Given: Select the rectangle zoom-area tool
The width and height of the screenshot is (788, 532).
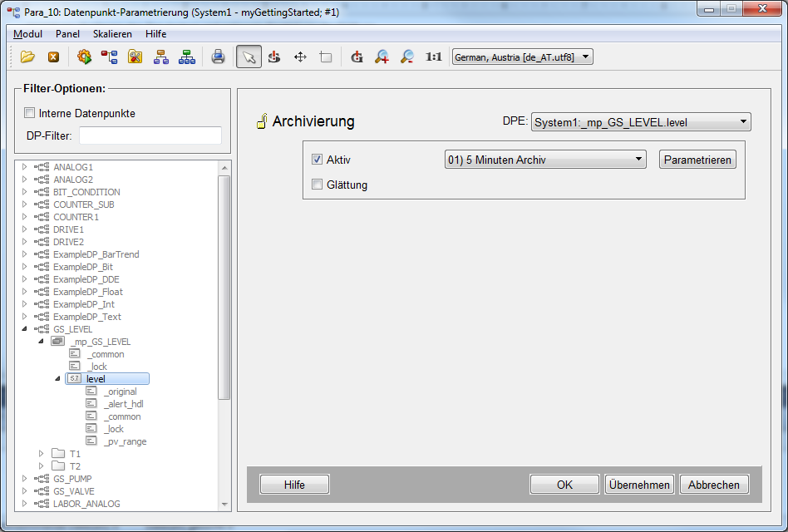Looking at the screenshot, I should [326, 57].
